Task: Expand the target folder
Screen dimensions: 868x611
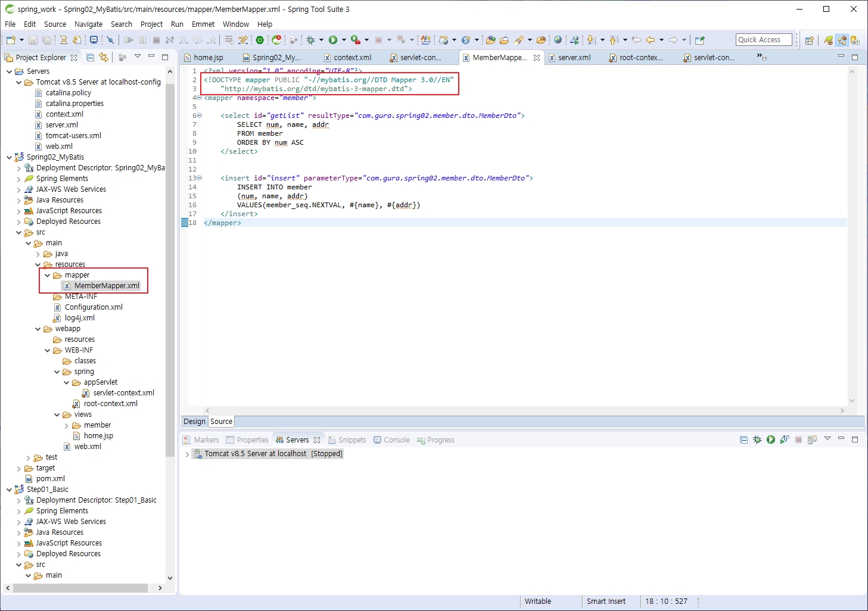Action: [18, 468]
